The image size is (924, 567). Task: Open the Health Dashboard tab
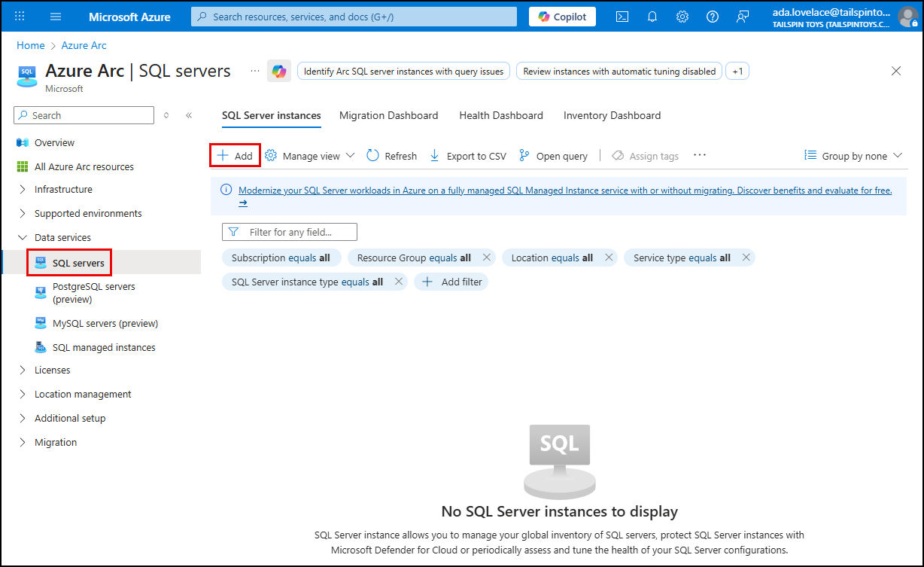500,115
